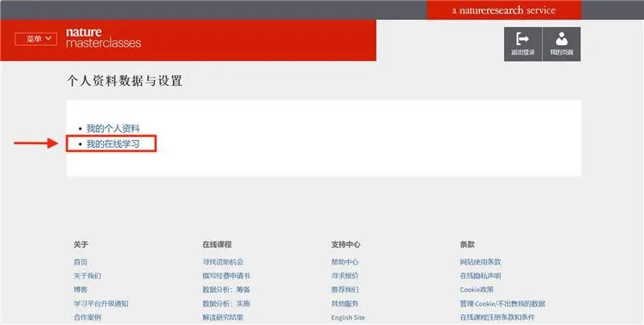Open 在线课程注册条款和条件 link

(497, 317)
